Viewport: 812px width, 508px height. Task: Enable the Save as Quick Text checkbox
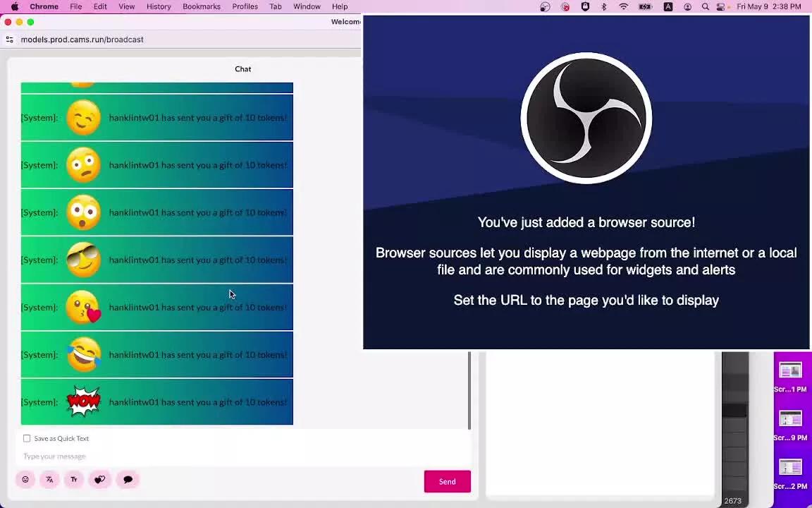(26, 439)
